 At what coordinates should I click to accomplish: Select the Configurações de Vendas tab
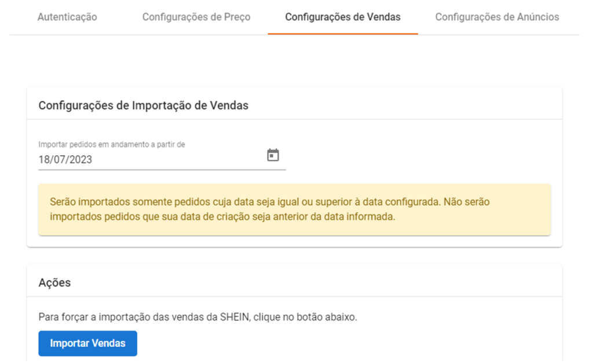(x=343, y=17)
